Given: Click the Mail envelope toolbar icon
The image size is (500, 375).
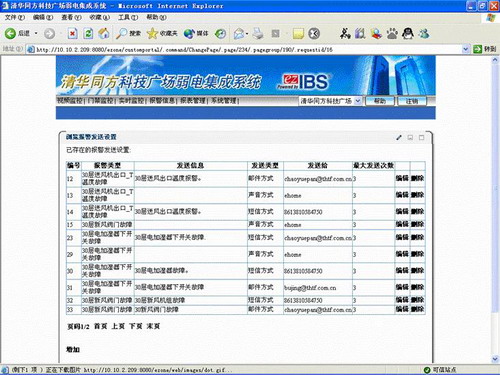Looking at the screenshot, I should tap(239, 33).
